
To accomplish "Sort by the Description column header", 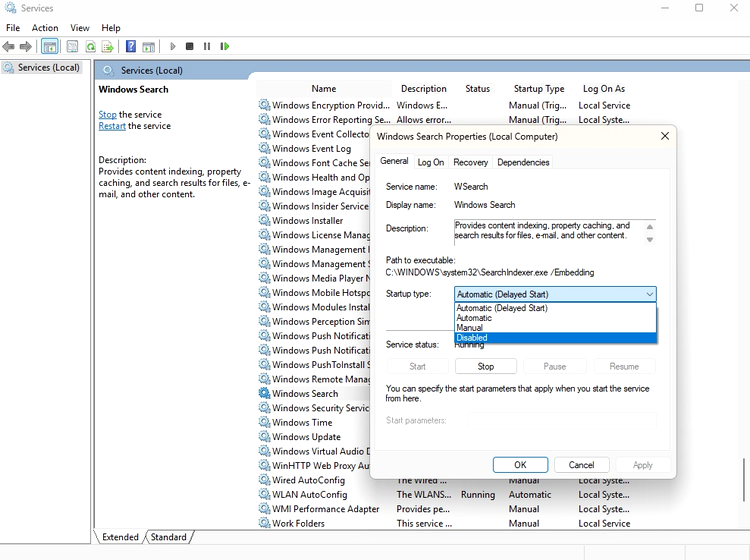I will point(423,88).
